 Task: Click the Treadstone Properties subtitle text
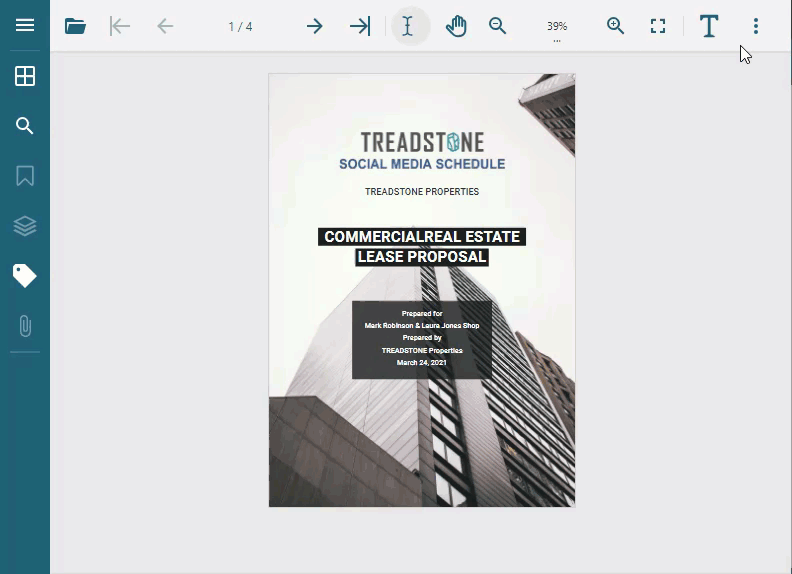tap(422, 192)
